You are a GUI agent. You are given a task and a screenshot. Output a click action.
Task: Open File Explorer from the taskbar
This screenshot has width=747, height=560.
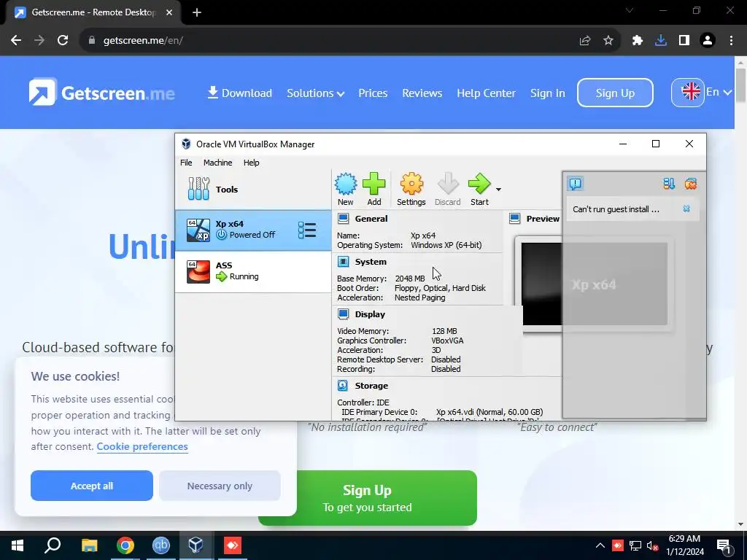pos(89,545)
